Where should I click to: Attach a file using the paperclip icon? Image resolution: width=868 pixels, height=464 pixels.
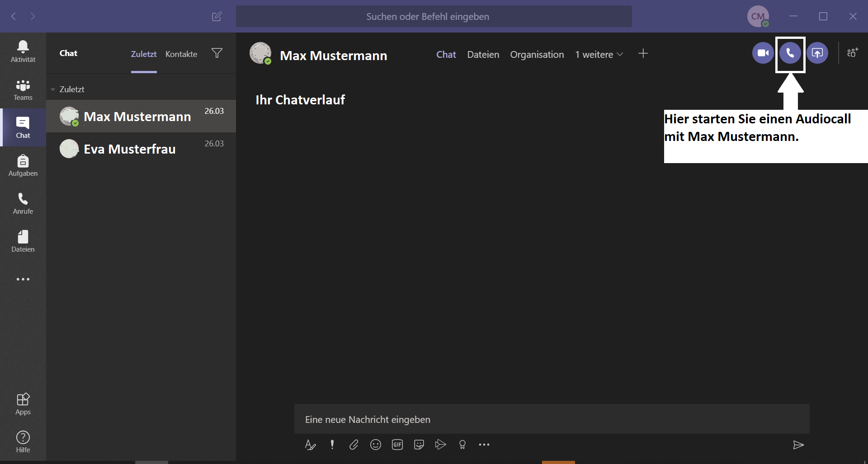(x=354, y=445)
